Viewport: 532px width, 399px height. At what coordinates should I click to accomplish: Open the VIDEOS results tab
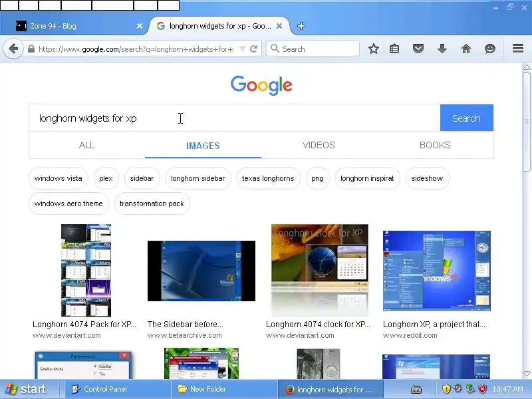tap(319, 145)
